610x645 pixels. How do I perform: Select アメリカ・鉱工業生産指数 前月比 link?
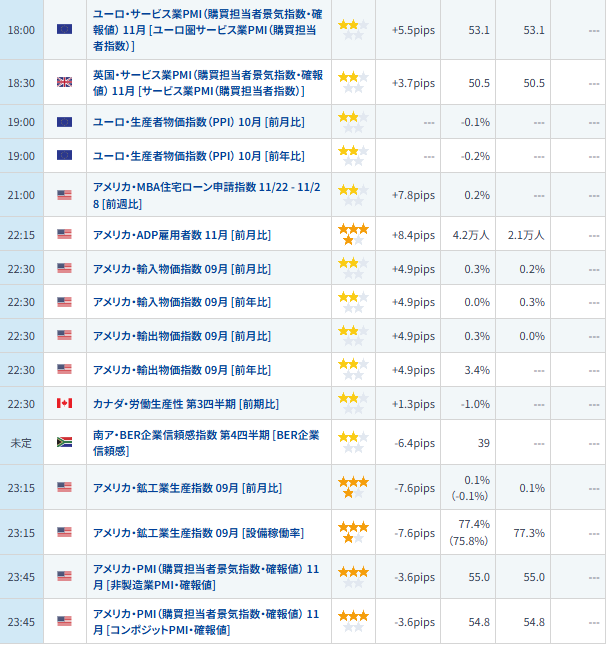point(187,488)
